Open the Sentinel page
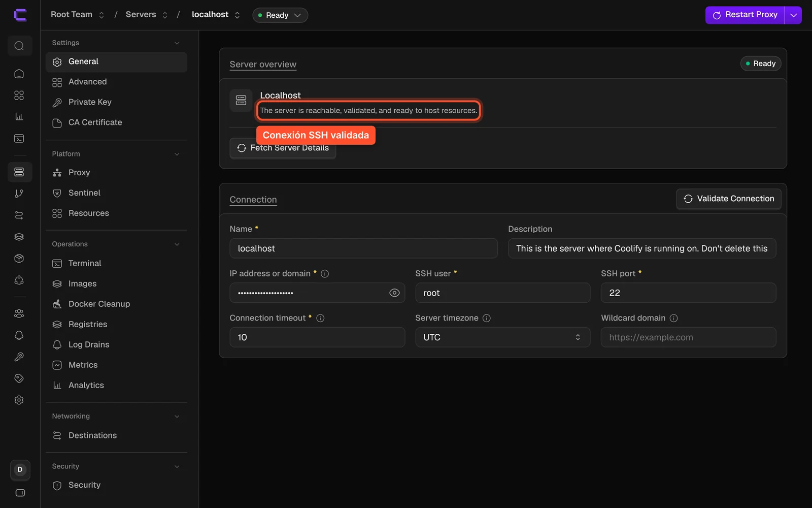812x508 pixels. pos(116,193)
